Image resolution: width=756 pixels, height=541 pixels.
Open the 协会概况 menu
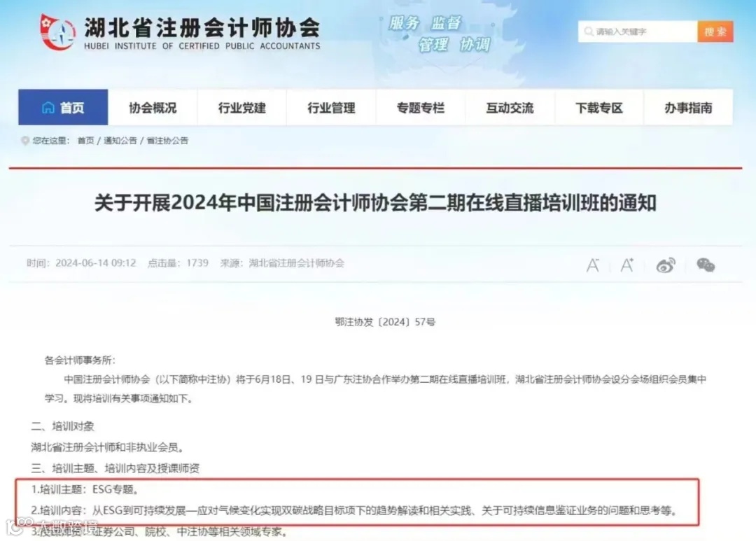153,107
